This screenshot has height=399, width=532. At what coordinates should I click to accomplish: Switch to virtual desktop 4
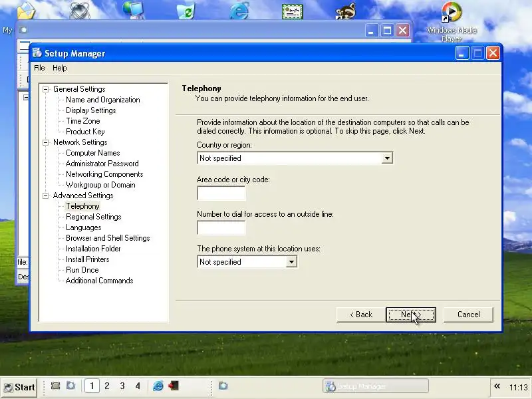(138, 386)
